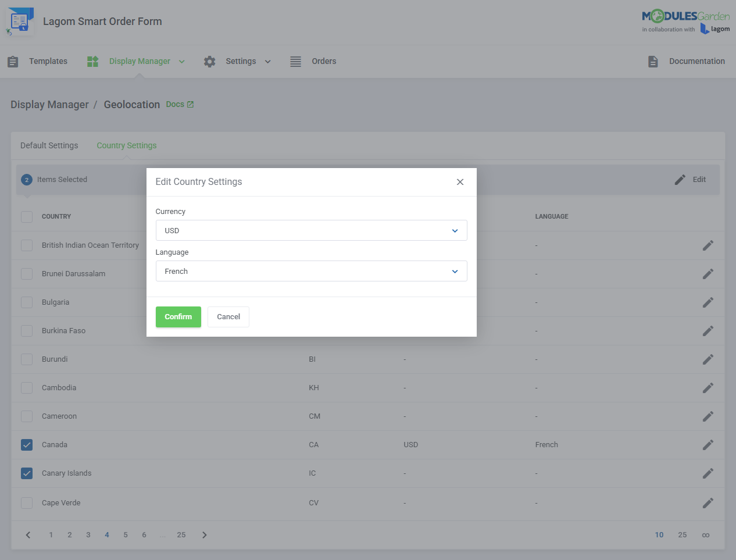Check the Bulgaria checkbox
Screen dimensions: 736x560
click(27, 302)
